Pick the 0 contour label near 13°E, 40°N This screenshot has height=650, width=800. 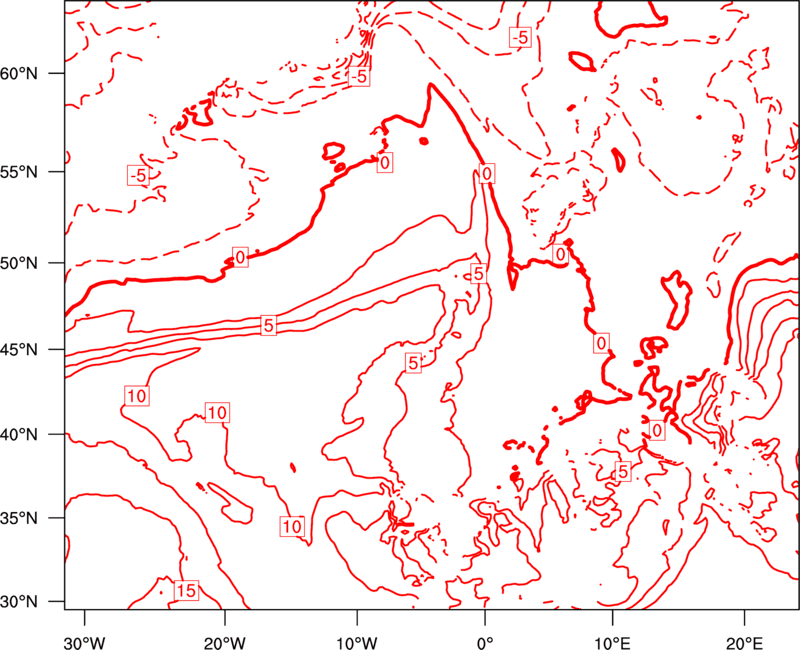click(x=657, y=431)
